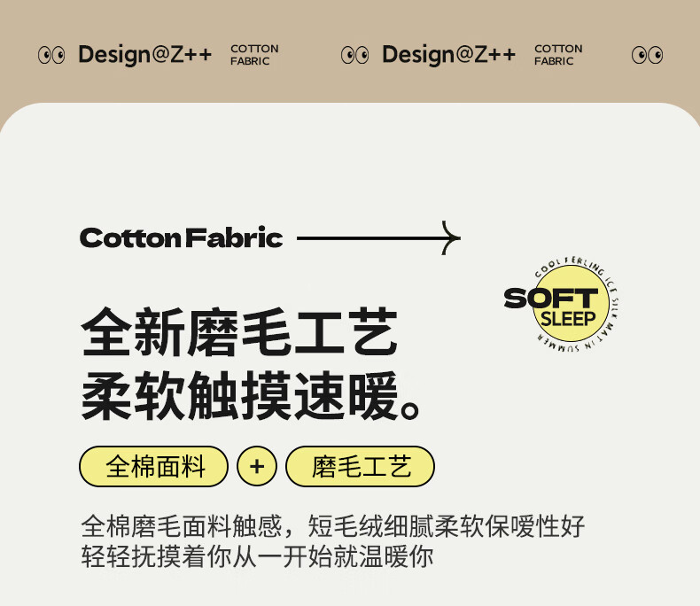The height and width of the screenshot is (606, 700).
Task: Click the line 轻轻抚摸着你从一开始就温暖你
Action: tap(257, 558)
